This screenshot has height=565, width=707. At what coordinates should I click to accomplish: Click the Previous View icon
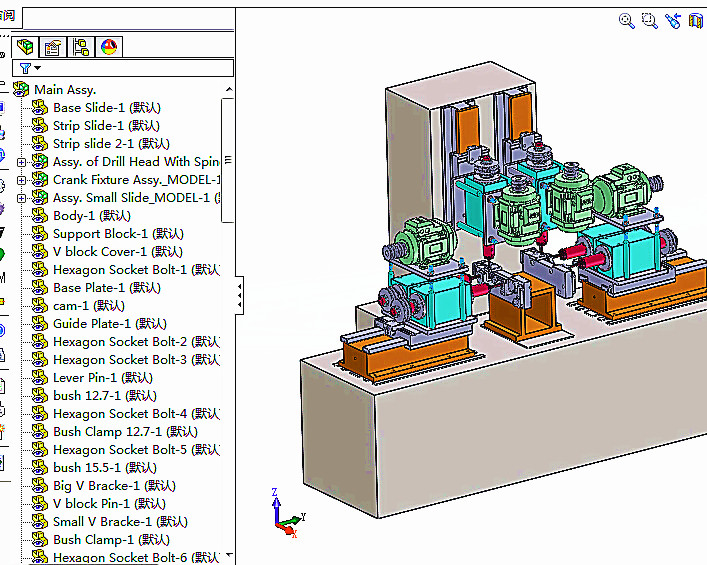point(673,21)
